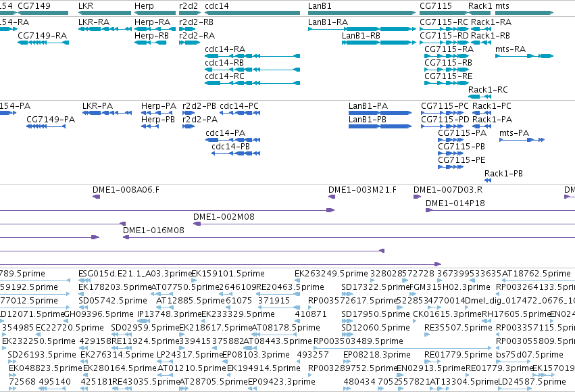Click the mts gene label
The image size is (575, 392).
pos(502,6)
